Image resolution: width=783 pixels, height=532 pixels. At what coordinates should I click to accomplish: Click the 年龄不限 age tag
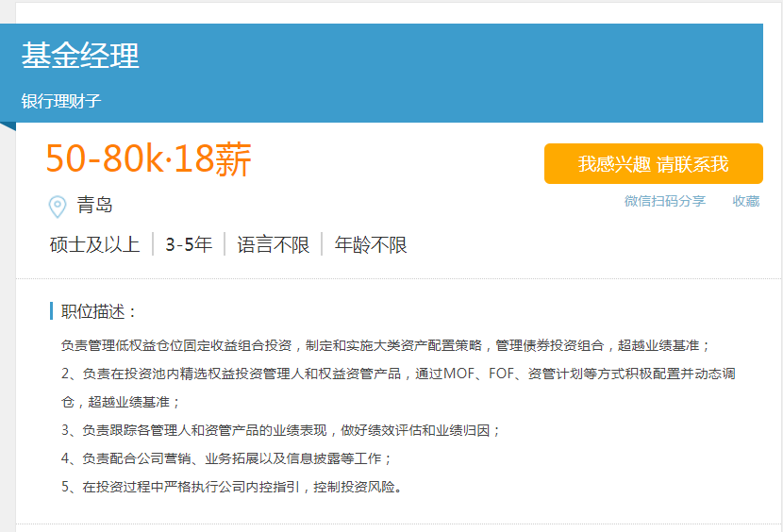click(x=371, y=244)
